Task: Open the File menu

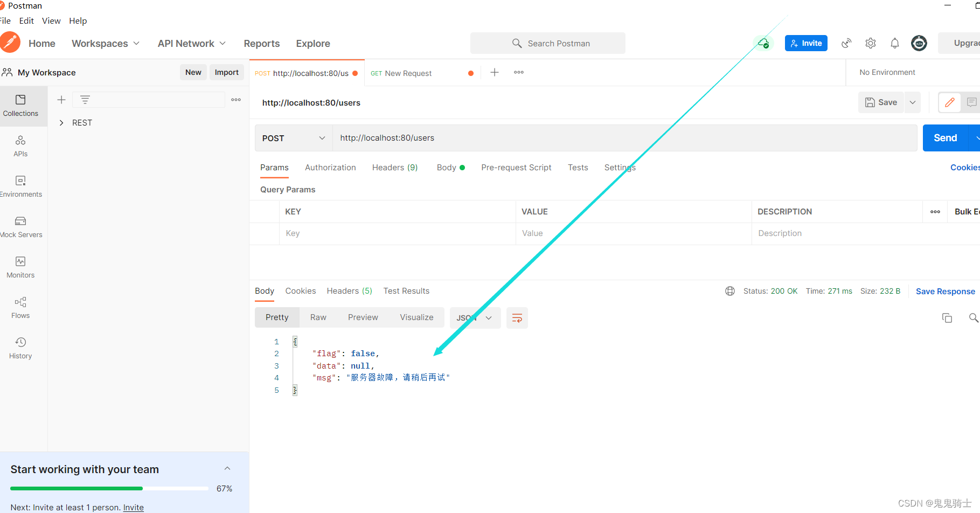Action: click(5, 20)
